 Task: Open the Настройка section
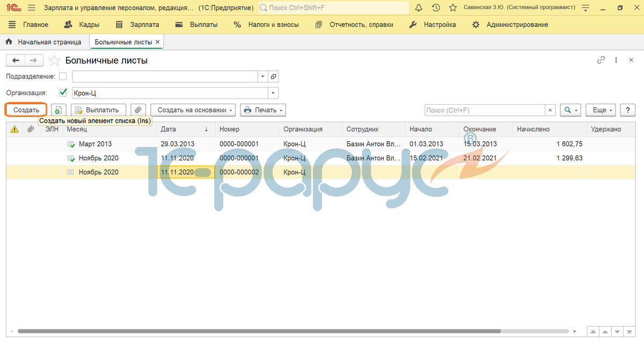(x=433, y=25)
